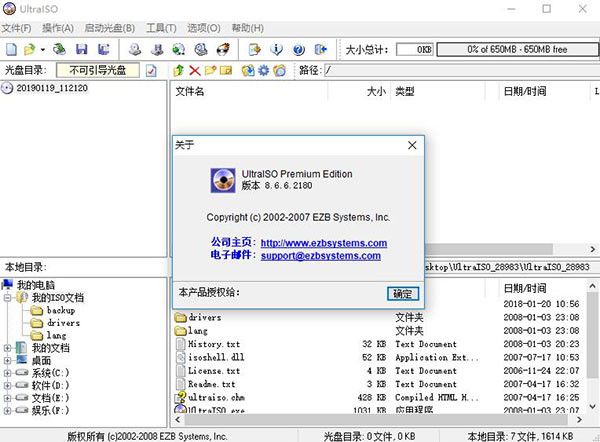Click the red X delete icon
Viewport: 600px width, 442px height.
pos(194,70)
